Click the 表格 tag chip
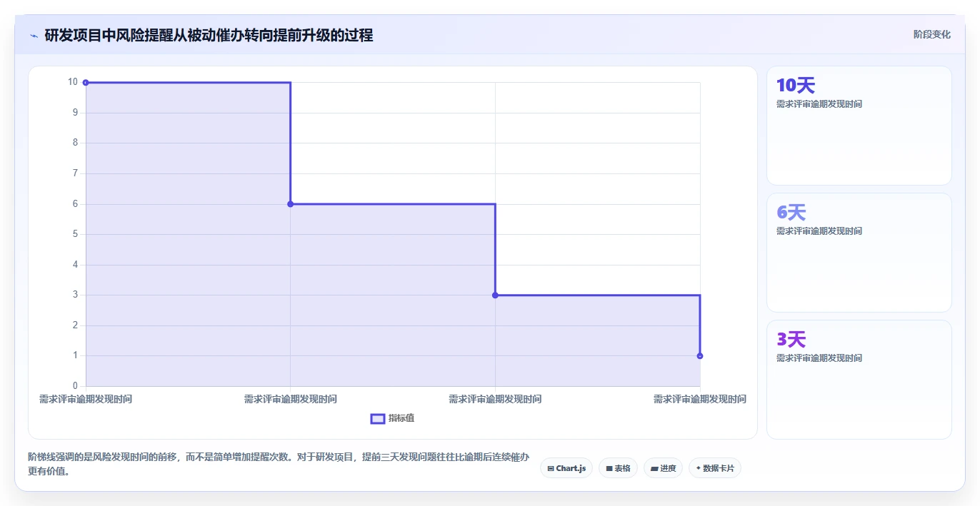980x506 pixels. tap(618, 468)
